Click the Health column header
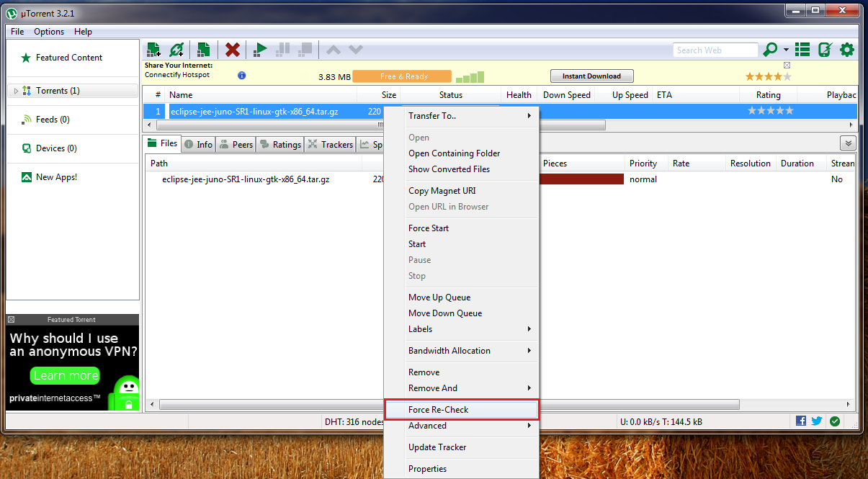Image resolution: width=868 pixels, height=479 pixels. pos(519,95)
